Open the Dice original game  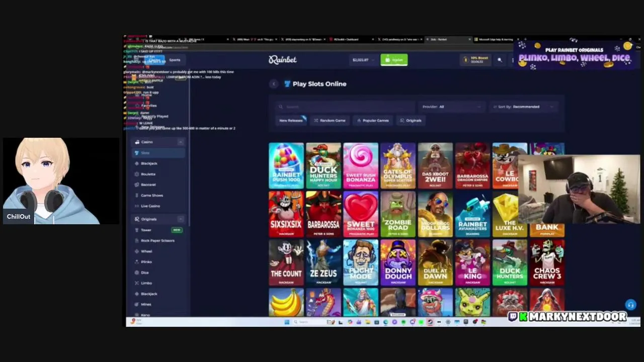145,273
